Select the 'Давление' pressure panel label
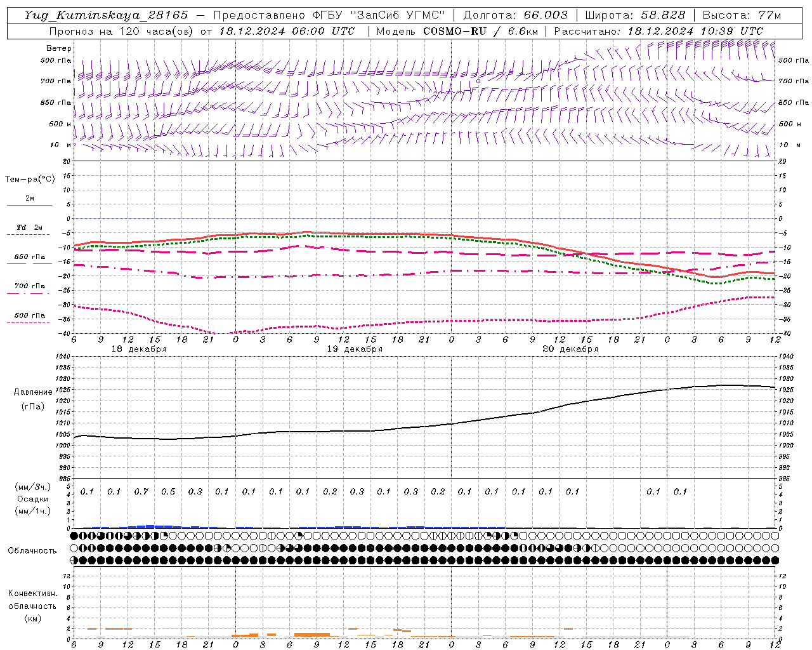The width and height of the screenshot is (812, 650). click(33, 392)
